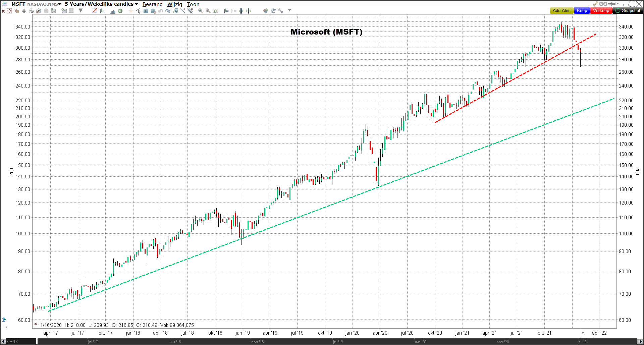Click the grayed shift-left bars icon
Image resolution: width=644 pixels, height=345 pixels.
[x=234, y=11]
